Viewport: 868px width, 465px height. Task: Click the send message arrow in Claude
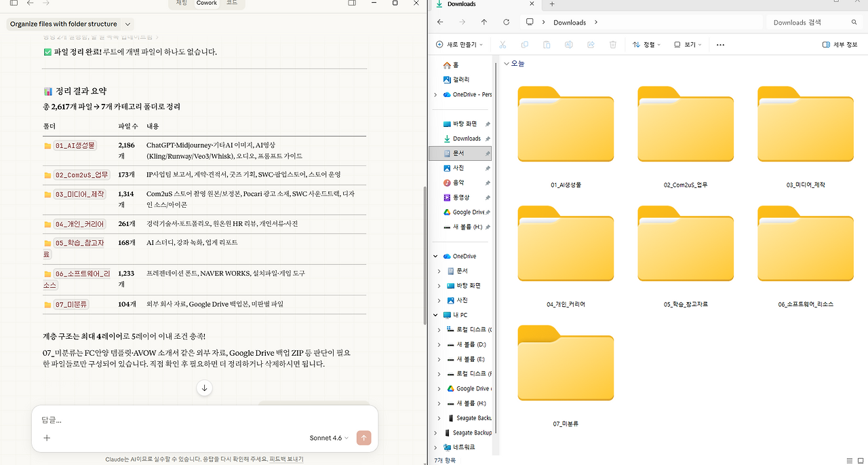point(364,438)
